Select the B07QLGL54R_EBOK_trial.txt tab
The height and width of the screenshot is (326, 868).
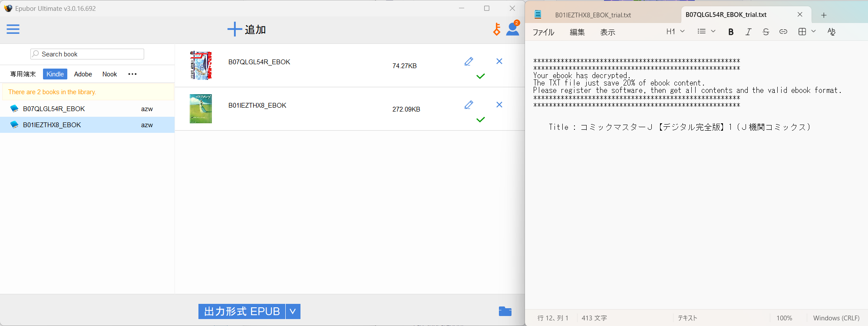[x=726, y=14]
